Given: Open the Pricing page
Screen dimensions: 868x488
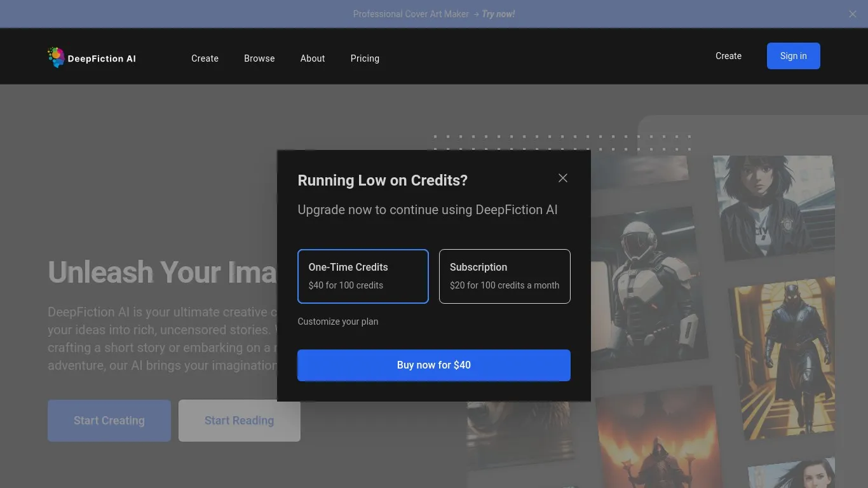Looking at the screenshot, I should tap(365, 58).
